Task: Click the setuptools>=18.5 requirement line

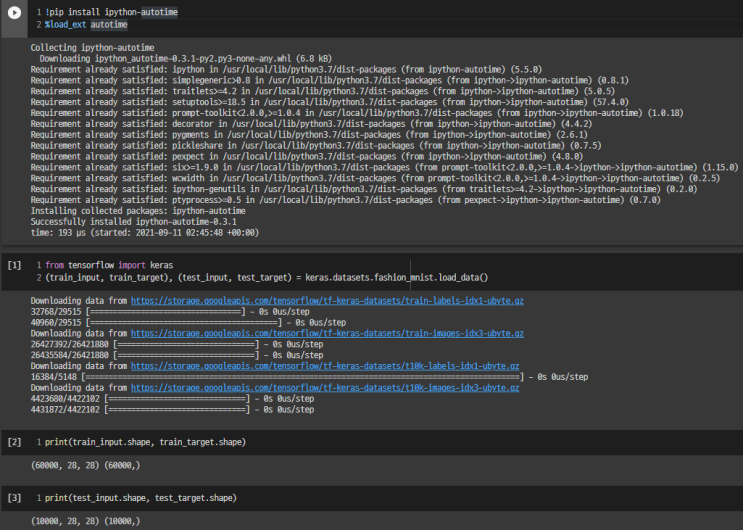Action: 329,102
